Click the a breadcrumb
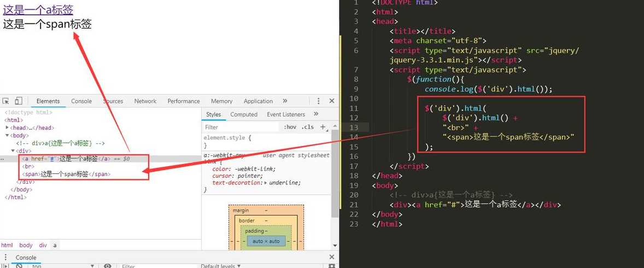Viewport: 644px width, 268px height. [55, 245]
